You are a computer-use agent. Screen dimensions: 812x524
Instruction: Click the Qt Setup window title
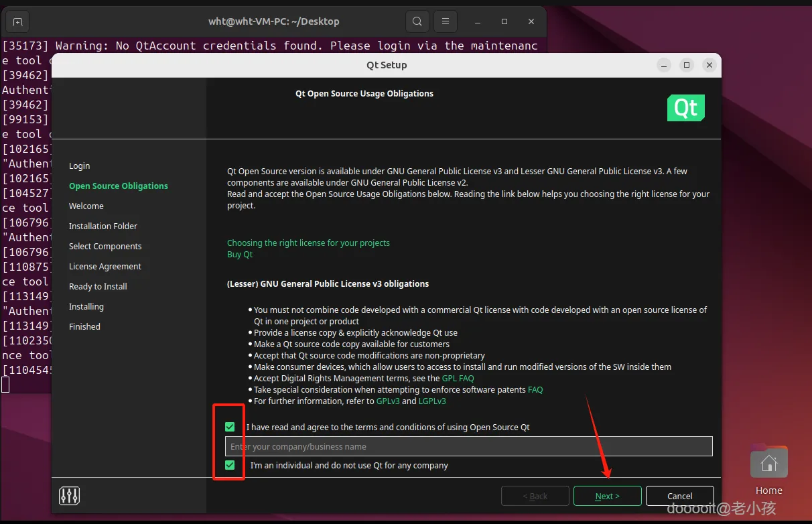tap(387, 65)
